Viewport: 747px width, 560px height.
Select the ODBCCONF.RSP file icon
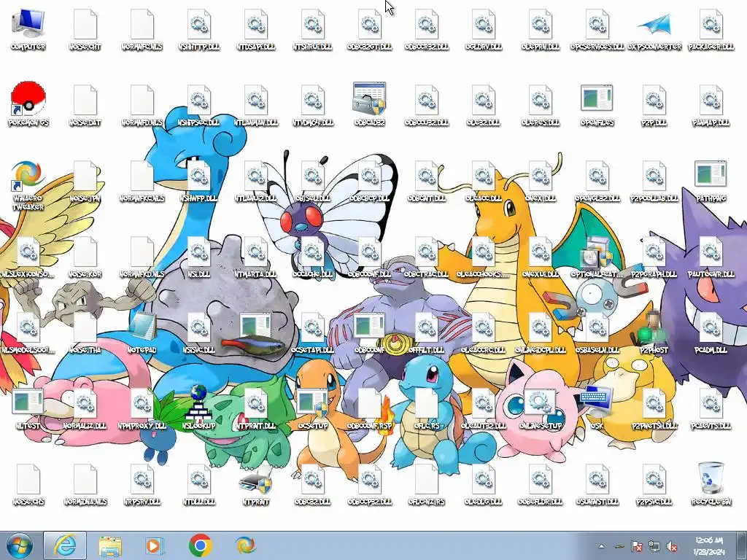tap(369, 402)
